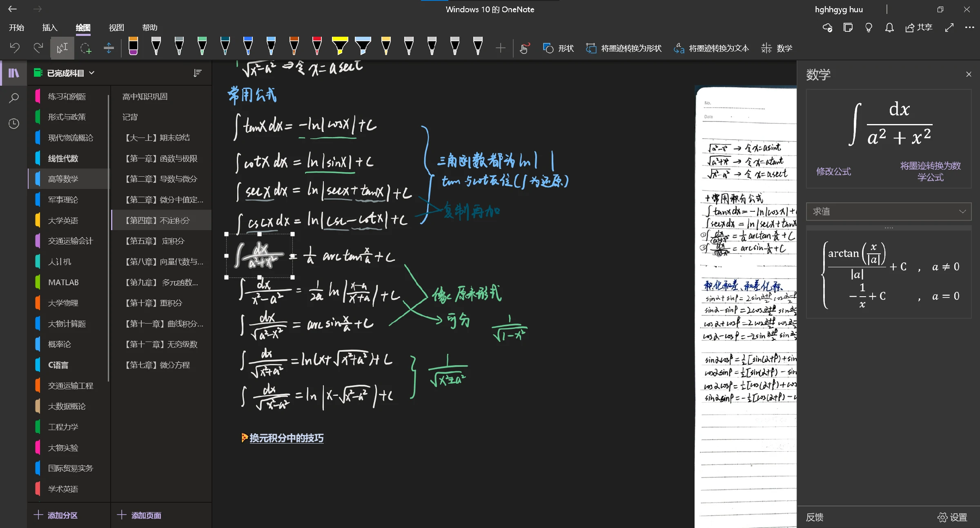The width and height of the screenshot is (980, 528).
Task: Click 添加分区 to add section
Action: point(56,515)
